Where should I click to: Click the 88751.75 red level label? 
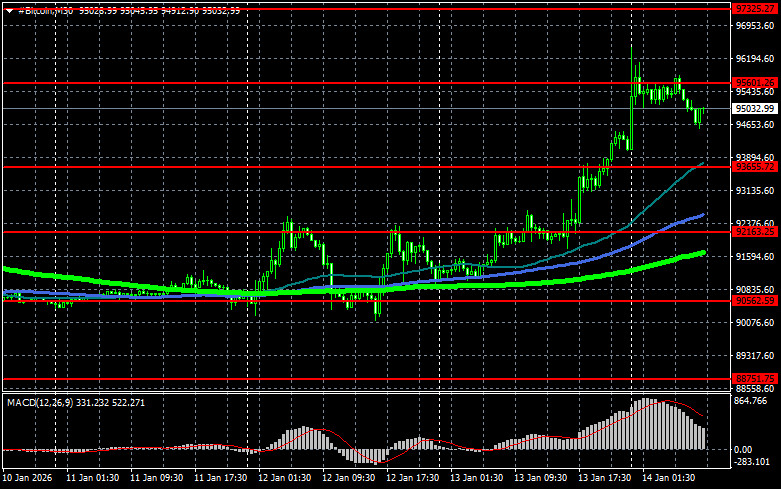tap(755, 379)
